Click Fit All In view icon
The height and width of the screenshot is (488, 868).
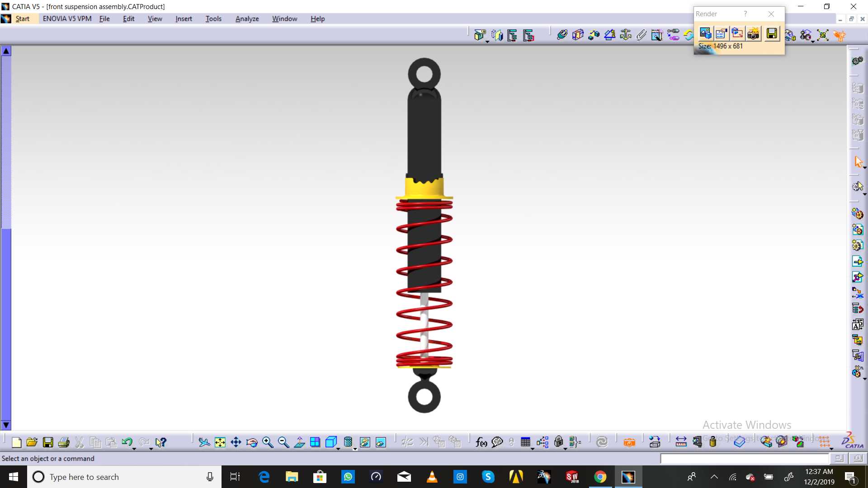coord(220,442)
